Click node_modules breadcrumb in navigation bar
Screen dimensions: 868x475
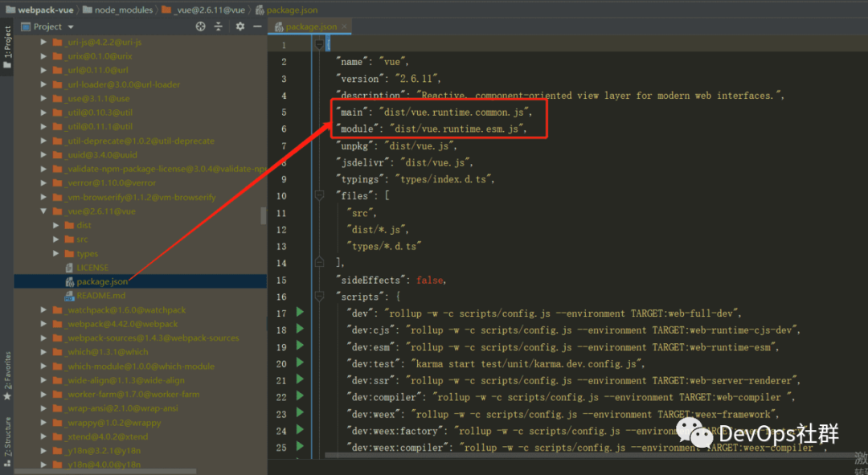coord(117,10)
